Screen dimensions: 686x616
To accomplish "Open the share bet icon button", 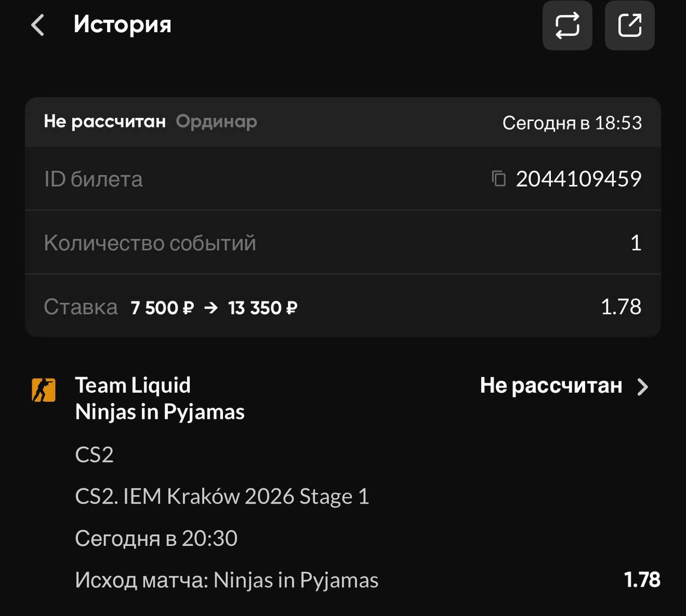I will click(629, 25).
